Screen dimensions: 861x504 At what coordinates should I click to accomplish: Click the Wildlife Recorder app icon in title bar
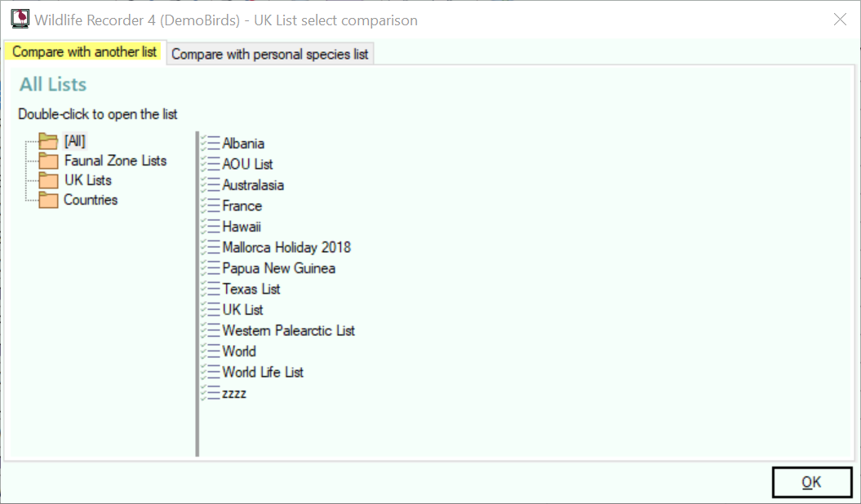[20, 20]
